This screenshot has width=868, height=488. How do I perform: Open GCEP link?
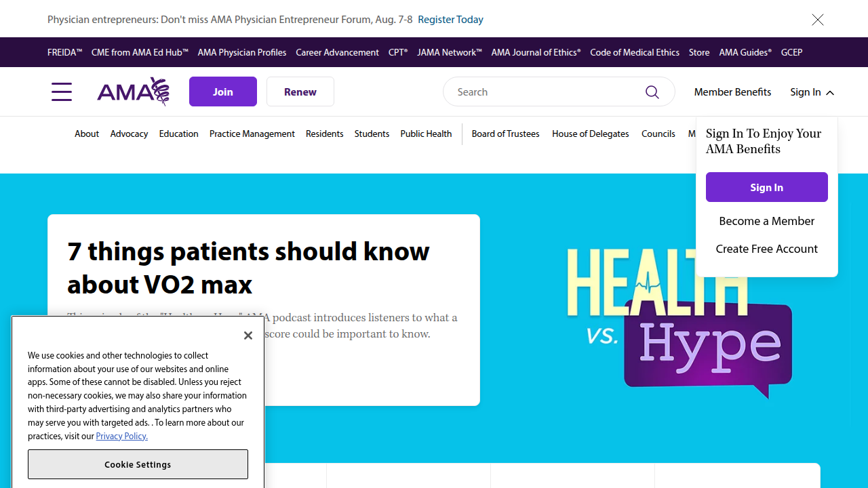click(791, 52)
